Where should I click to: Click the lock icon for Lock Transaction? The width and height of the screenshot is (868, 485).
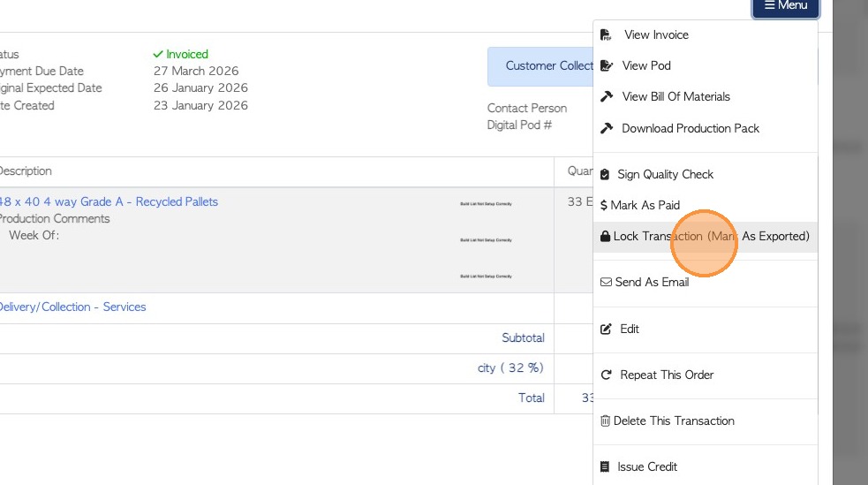pos(605,237)
